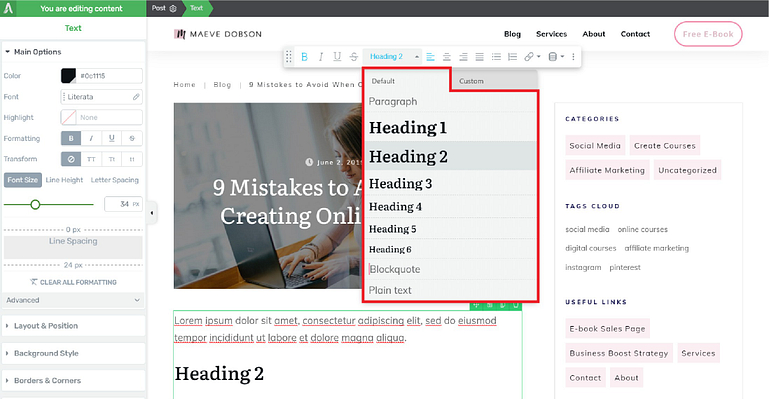Select the Font Size tab
The image size is (769, 399).
pos(23,180)
